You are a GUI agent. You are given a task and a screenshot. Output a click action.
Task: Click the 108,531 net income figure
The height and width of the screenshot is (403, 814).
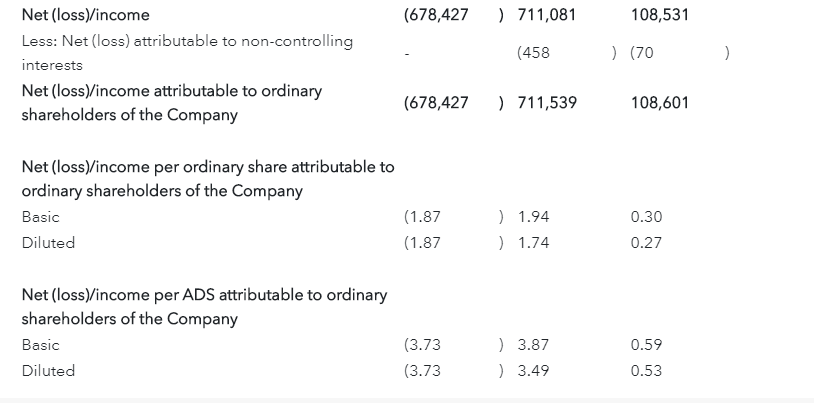[x=660, y=16]
